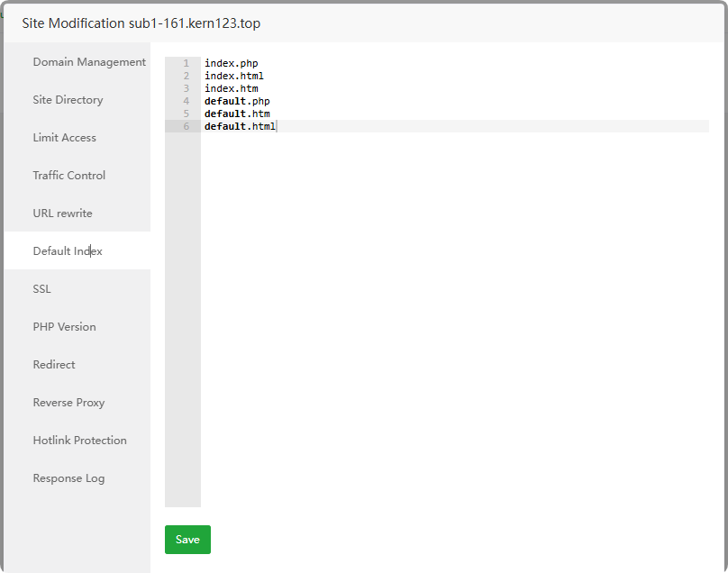Select the Default Index tab
Image resolution: width=728 pixels, height=573 pixels.
point(68,250)
